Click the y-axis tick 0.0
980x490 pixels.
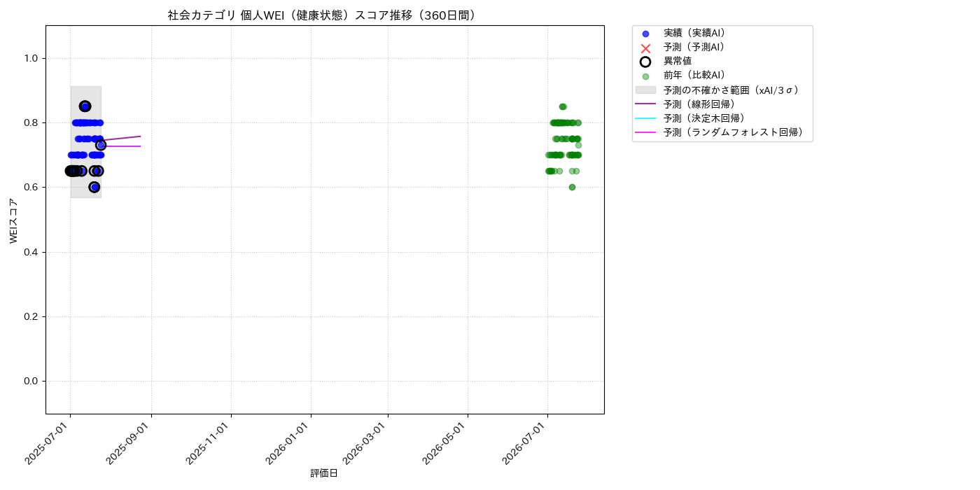31,381
